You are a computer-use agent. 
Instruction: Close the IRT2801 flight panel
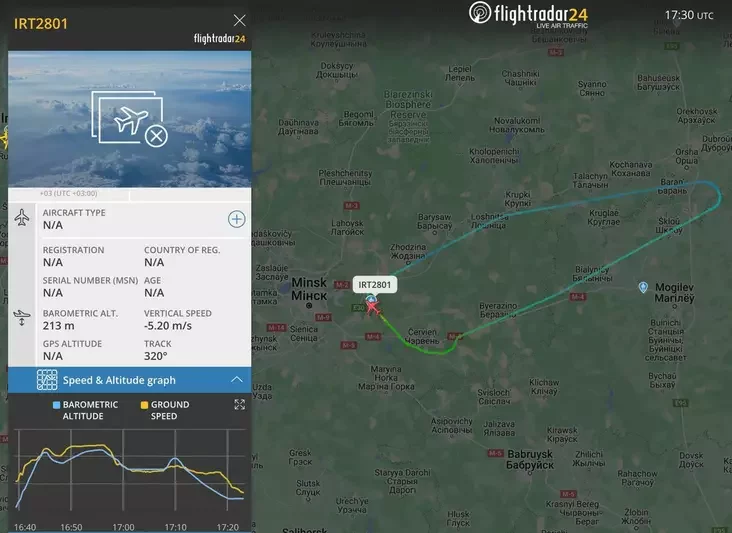point(239,20)
